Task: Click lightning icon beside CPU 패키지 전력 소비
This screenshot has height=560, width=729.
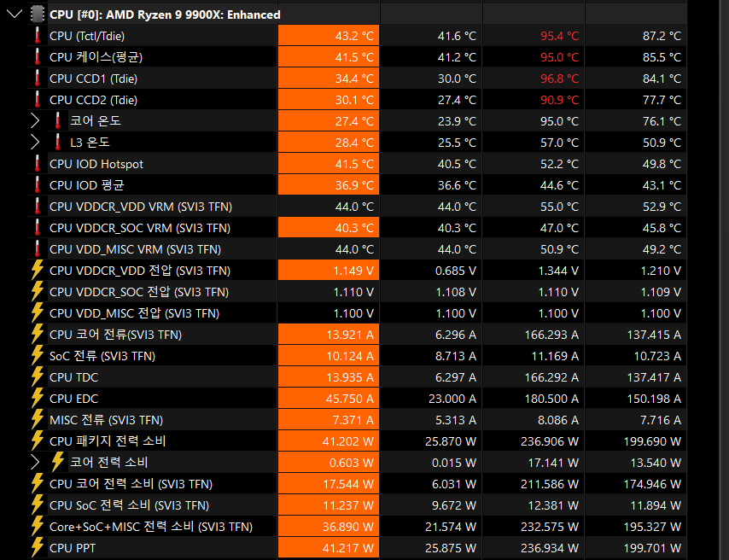Action: coord(38,441)
